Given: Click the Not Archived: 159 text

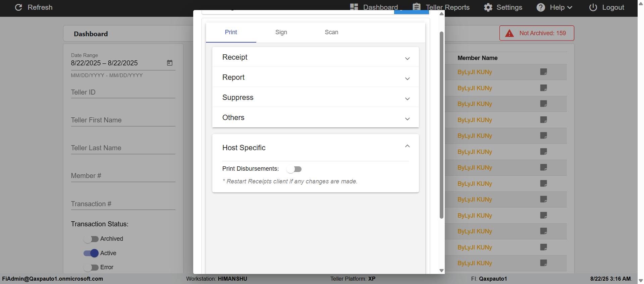Looking at the screenshot, I should pos(543,33).
